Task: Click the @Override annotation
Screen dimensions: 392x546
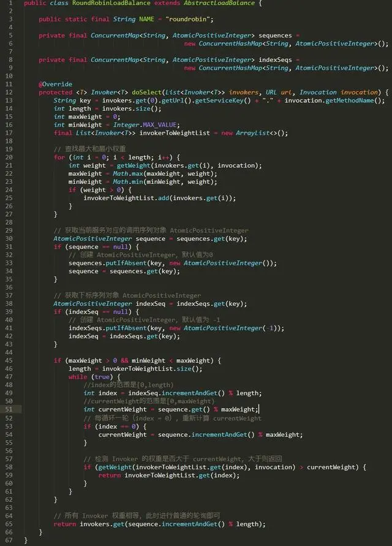Action: point(55,85)
